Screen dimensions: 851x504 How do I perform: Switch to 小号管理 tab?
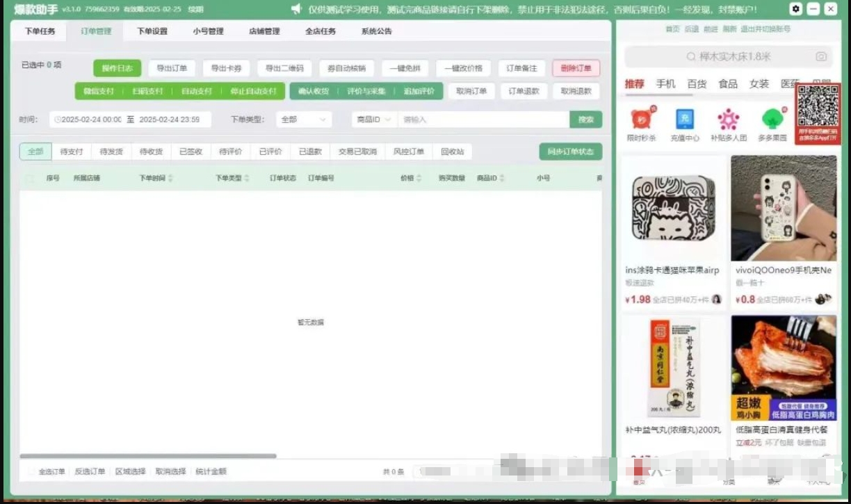pyautogui.click(x=209, y=31)
